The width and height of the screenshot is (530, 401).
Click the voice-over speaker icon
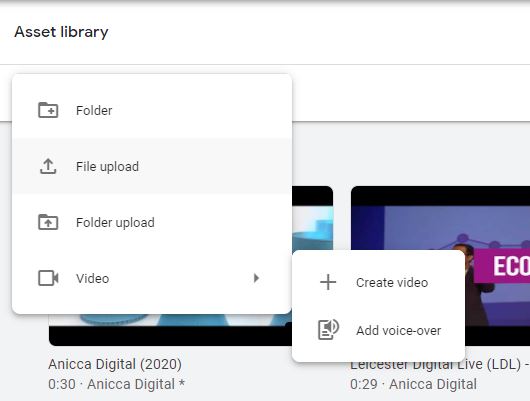pos(328,330)
